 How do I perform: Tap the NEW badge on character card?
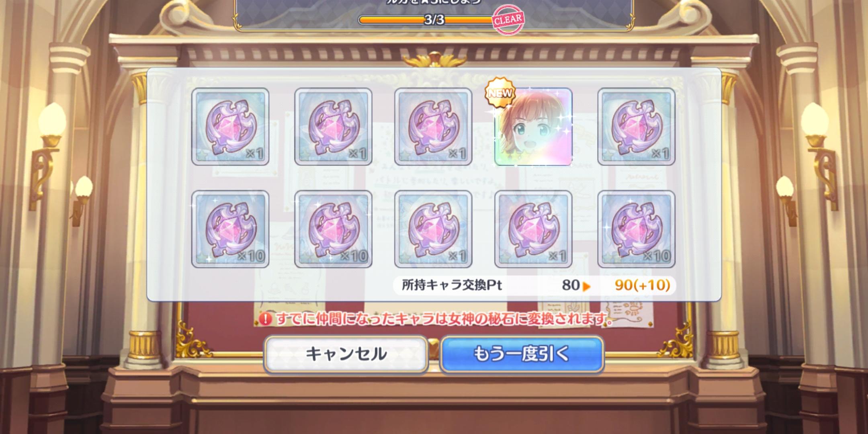(500, 93)
